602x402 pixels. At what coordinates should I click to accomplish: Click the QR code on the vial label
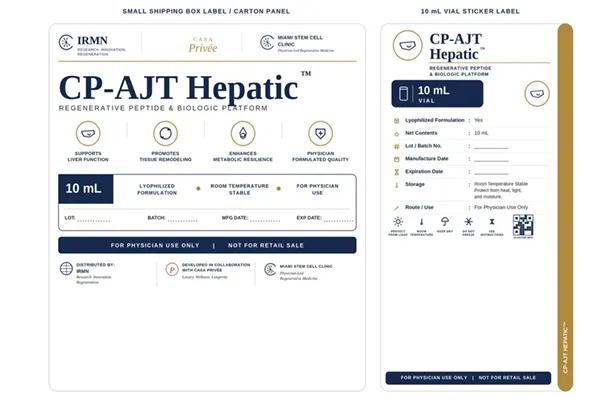coord(523,225)
